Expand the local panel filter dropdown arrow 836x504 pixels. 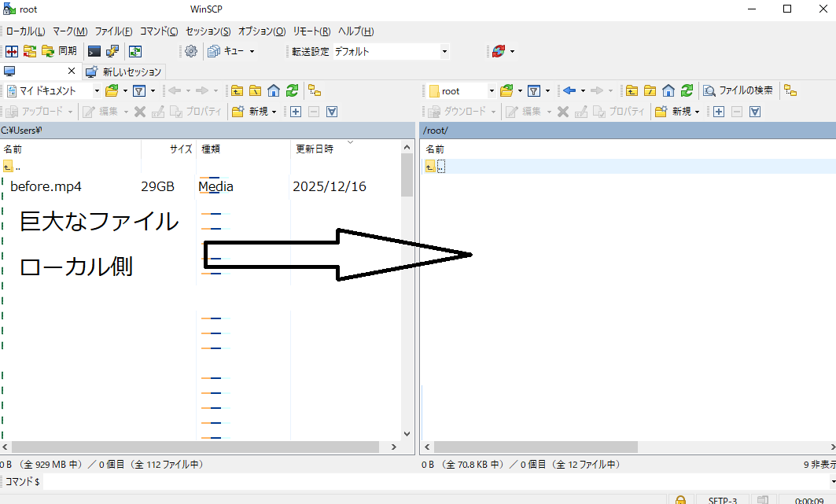point(153,91)
